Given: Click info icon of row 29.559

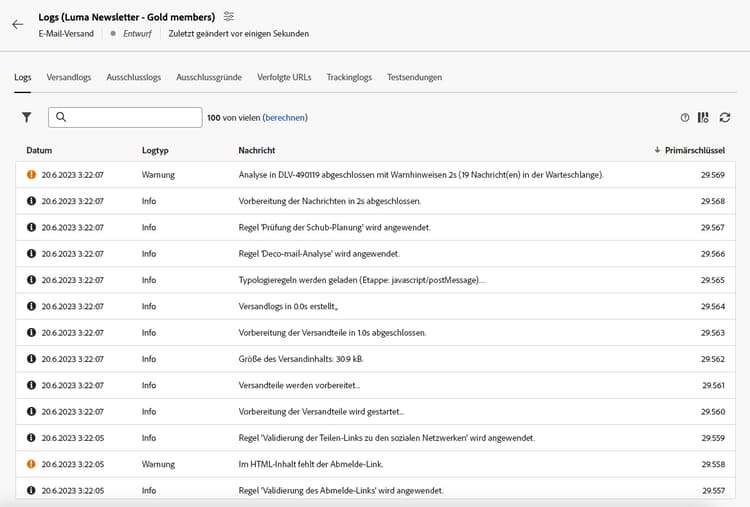Looking at the screenshot, I should [x=31, y=438].
